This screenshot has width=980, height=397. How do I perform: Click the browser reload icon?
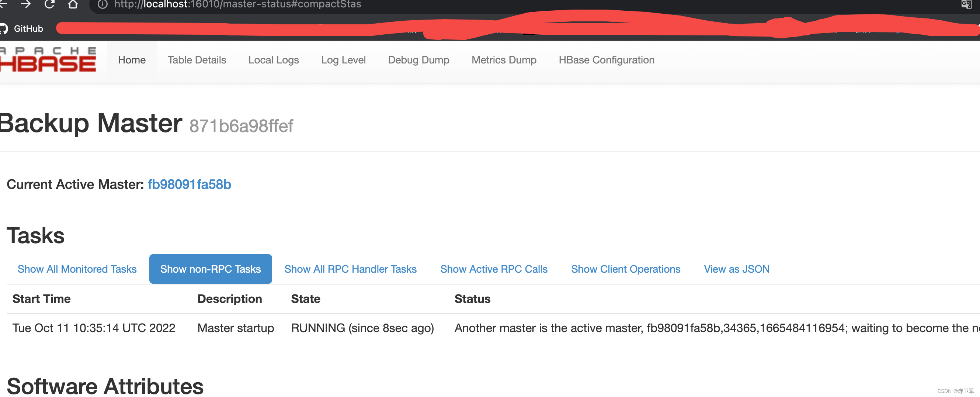coord(50,5)
